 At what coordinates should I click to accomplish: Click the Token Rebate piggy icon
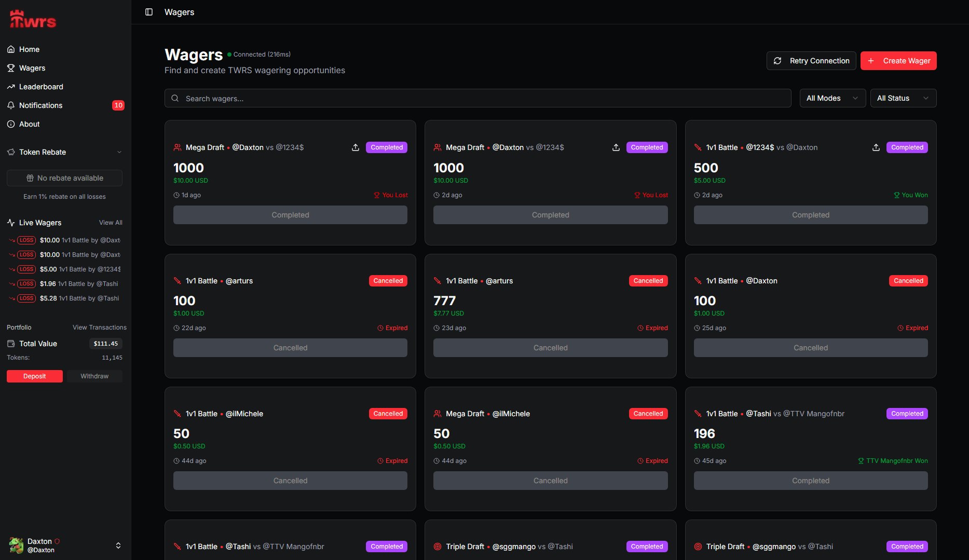pos(11,152)
